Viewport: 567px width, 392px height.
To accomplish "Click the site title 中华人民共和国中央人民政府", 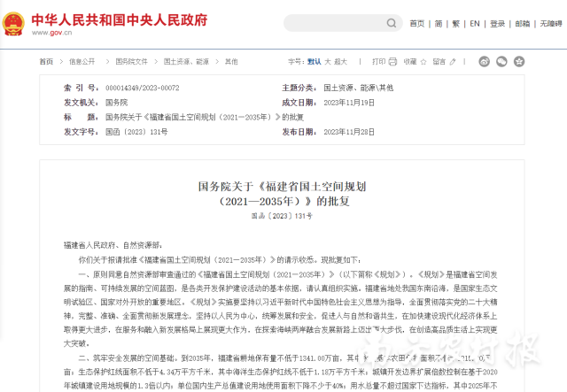I will (120, 19).
